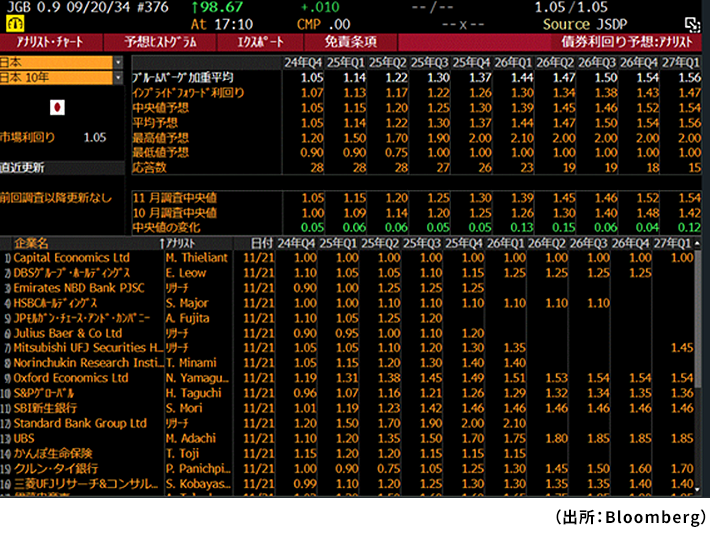Click the 10月調査中央値 row label
This screenshot has height=538, width=710.
[x=174, y=213]
